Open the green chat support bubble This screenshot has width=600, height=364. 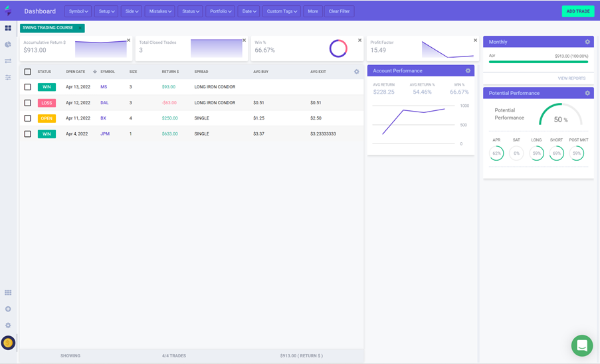pyautogui.click(x=581, y=345)
